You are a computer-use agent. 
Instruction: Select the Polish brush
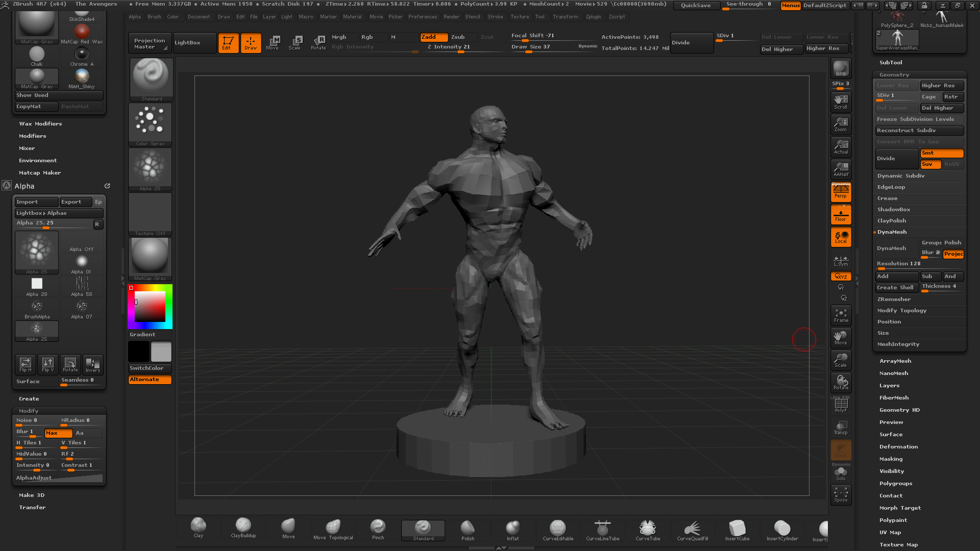pyautogui.click(x=468, y=530)
